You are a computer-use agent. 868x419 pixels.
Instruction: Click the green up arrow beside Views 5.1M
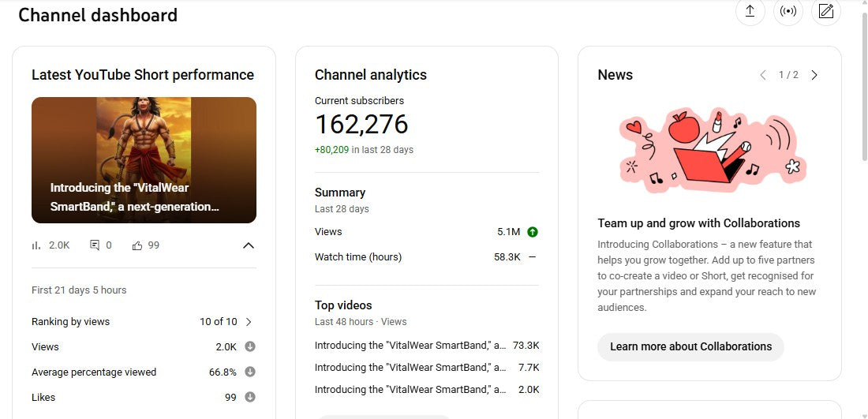pos(532,232)
